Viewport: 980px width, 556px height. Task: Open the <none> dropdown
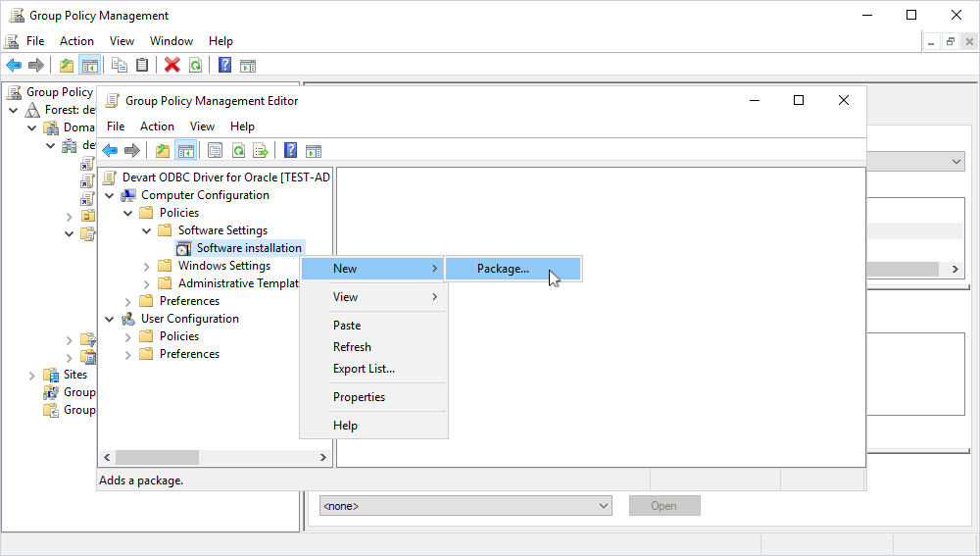coord(465,505)
